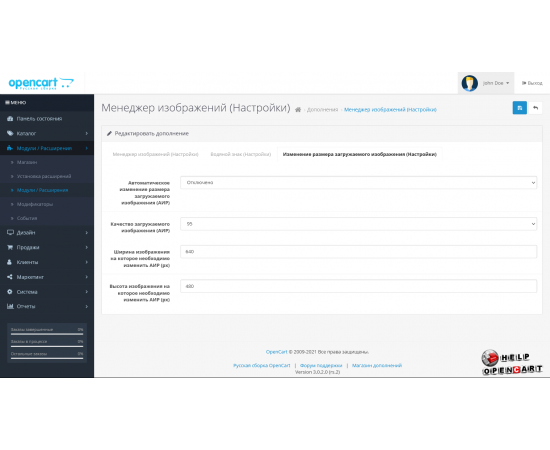Click the Продажи cart icon
Screen dimensions: 550x450
[10, 247]
